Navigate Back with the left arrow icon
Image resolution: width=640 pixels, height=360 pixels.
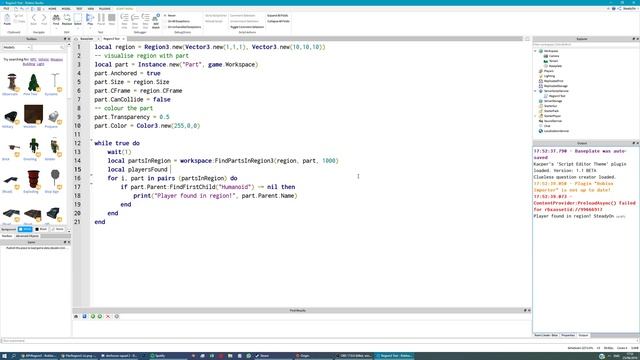coord(33,19)
